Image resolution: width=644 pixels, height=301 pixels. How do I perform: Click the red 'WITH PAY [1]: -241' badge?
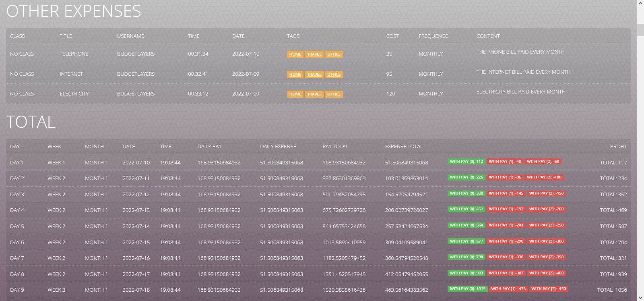coord(506,225)
